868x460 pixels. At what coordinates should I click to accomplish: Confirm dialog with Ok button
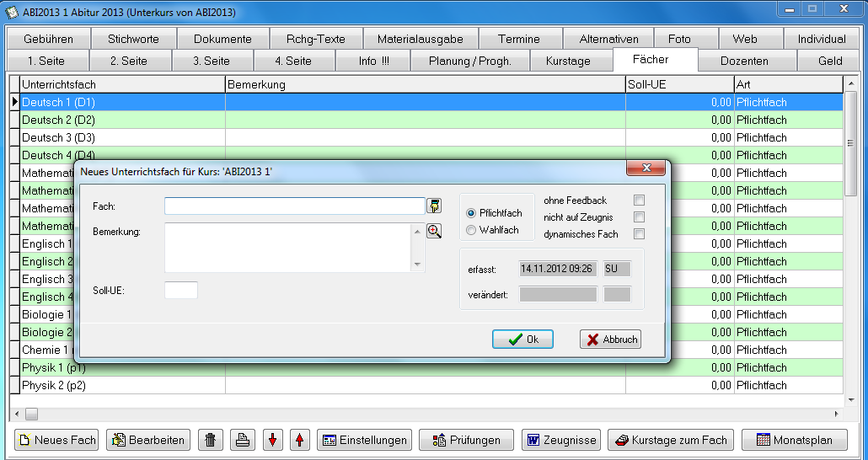coord(522,340)
